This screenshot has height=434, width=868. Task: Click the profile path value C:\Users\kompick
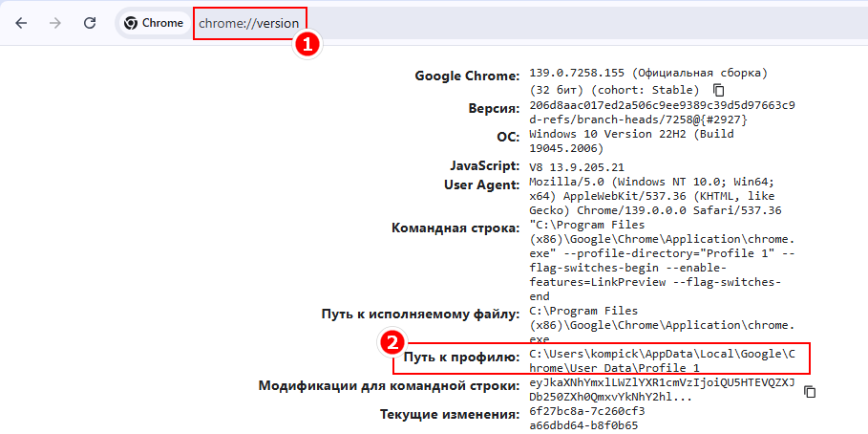click(x=662, y=360)
